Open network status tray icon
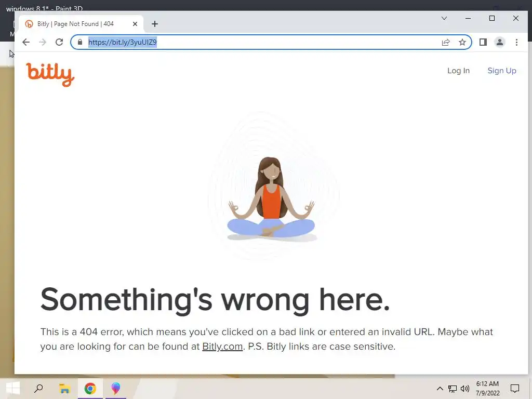The width and height of the screenshot is (532, 399). click(453, 389)
